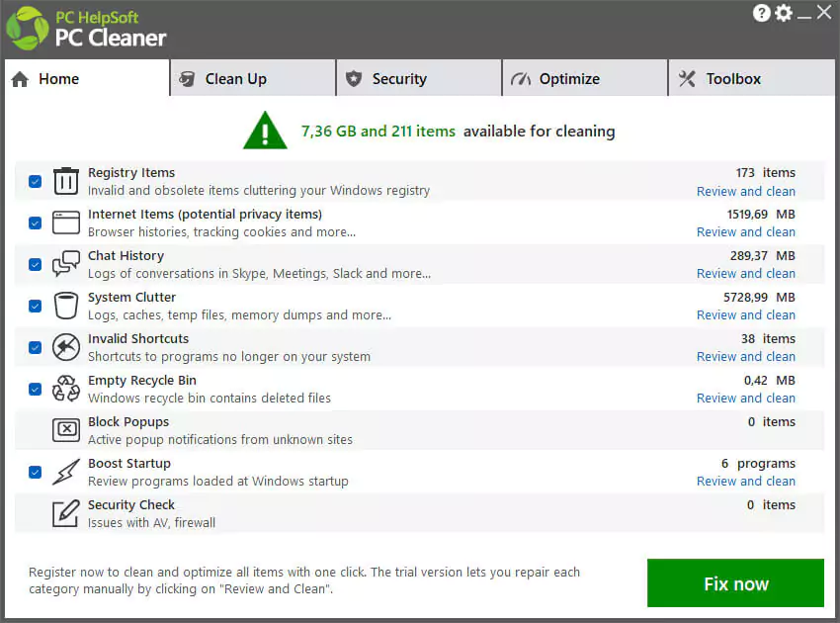This screenshot has width=840, height=623.
Task: Disable the Chat History checkbox
Action: 35,264
